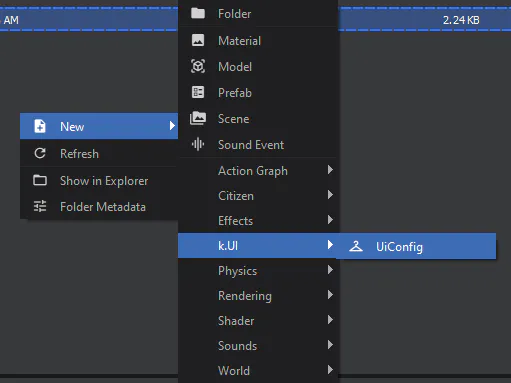Click the folder icon beside Folder
This screenshot has height=383, width=511.
coord(198,13)
